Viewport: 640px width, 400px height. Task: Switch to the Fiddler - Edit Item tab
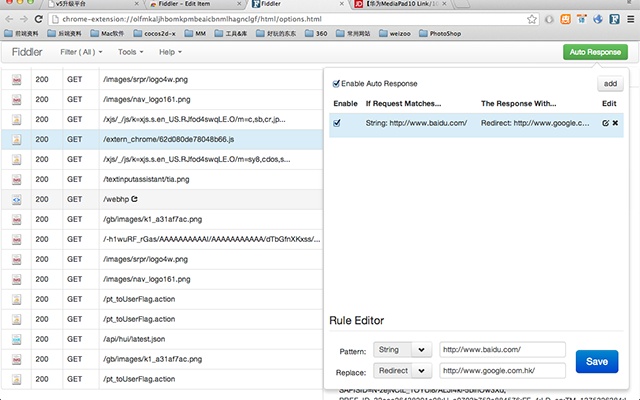(x=195, y=4)
